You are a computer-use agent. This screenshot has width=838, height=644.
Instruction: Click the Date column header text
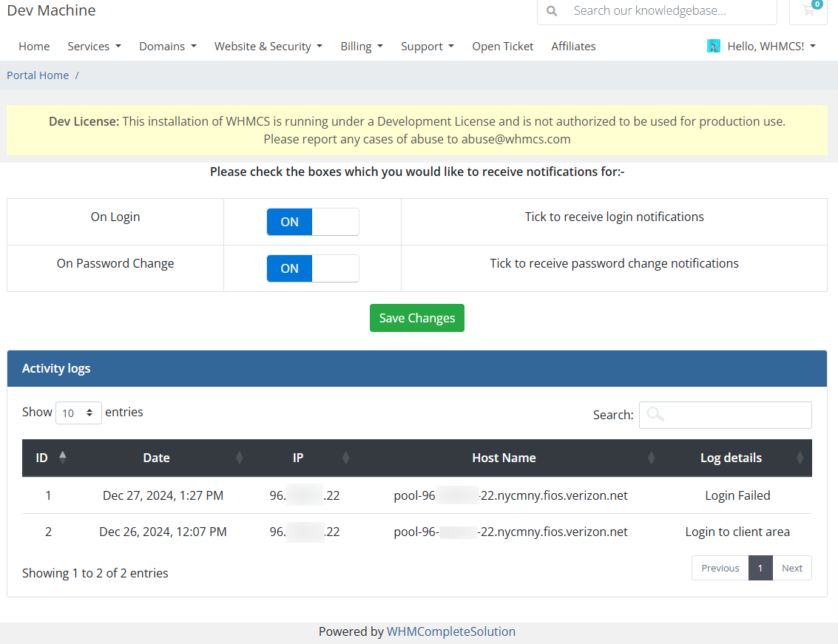pos(157,458)
